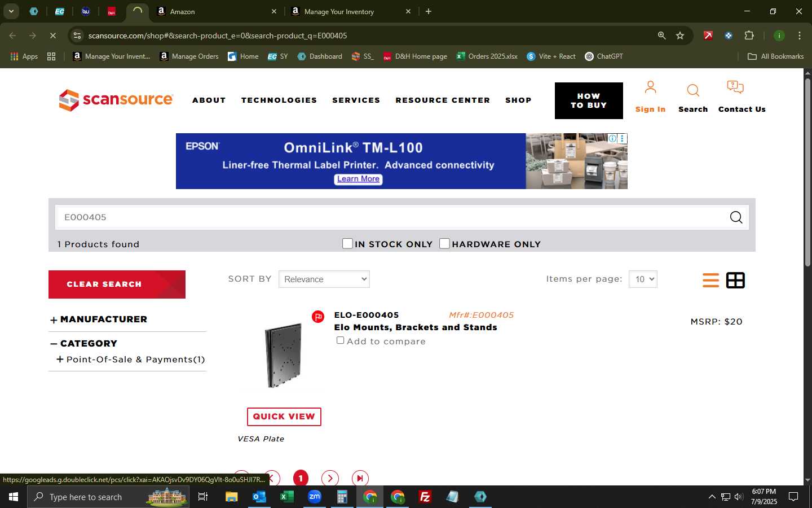
Task: Open Chrome extensions puzzle icon
Action: point(749,36)
